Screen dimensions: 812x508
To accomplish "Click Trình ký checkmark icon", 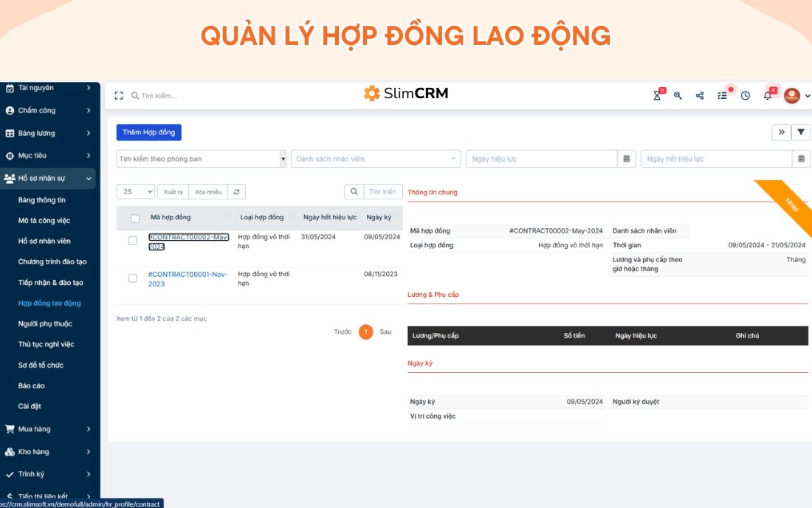I will coord(10,474).
